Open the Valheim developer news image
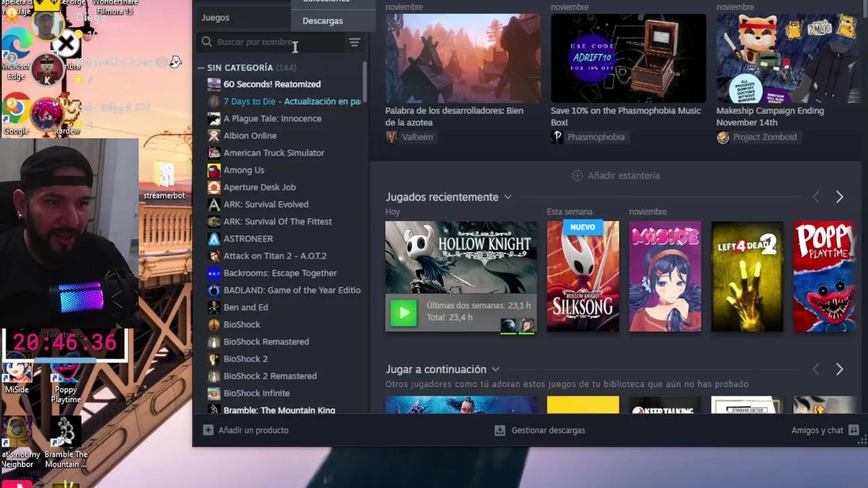The width and height of the screenshot is (868, 488). pyautogui.click(x=463, y=58)
